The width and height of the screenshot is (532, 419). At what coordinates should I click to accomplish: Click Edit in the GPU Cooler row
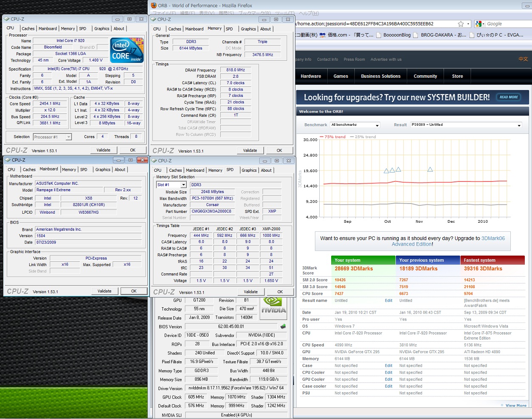tap(388, 379)
